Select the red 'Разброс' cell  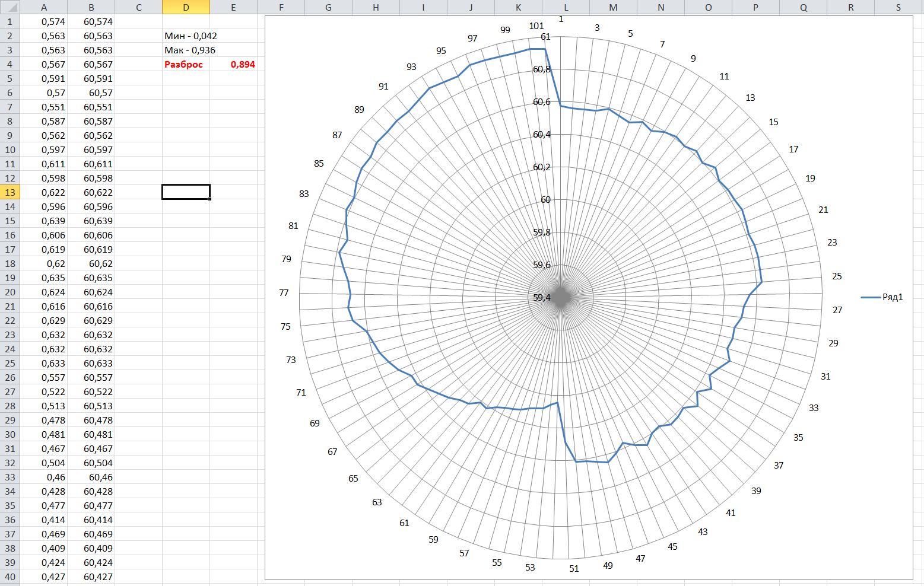tap(186, 64)
